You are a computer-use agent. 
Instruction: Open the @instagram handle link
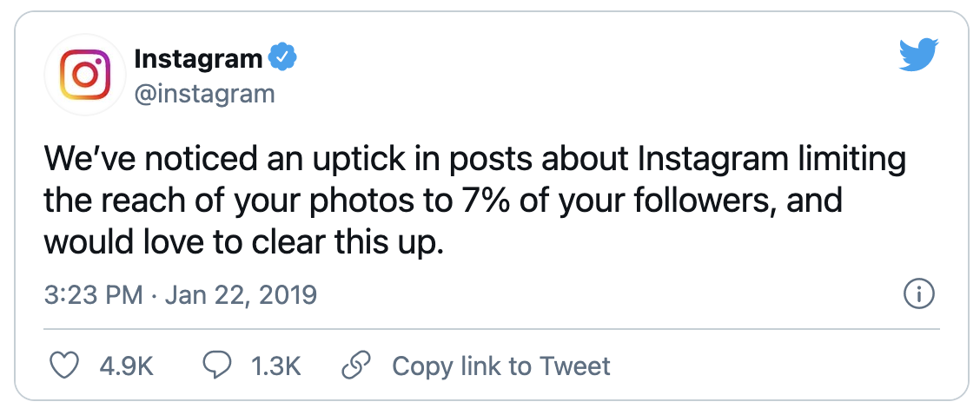tap(204, 93)
